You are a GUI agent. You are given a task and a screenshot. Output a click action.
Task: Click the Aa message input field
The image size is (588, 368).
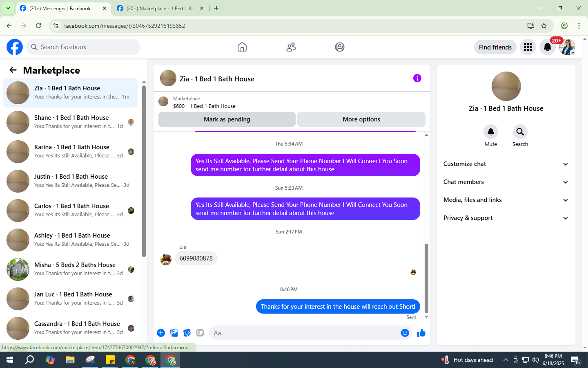click(305, 333)
